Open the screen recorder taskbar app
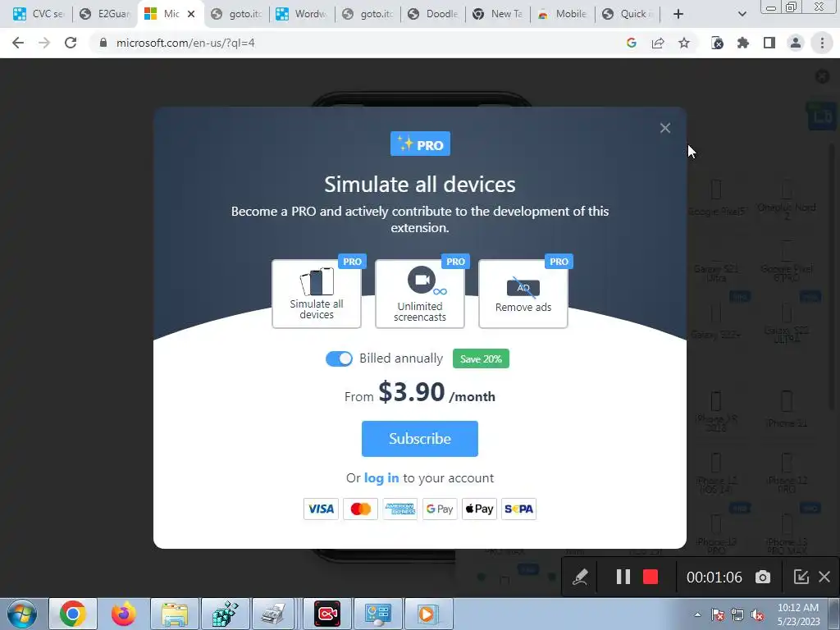The width and height of the screenshot is (840, 630). [327, 614]
